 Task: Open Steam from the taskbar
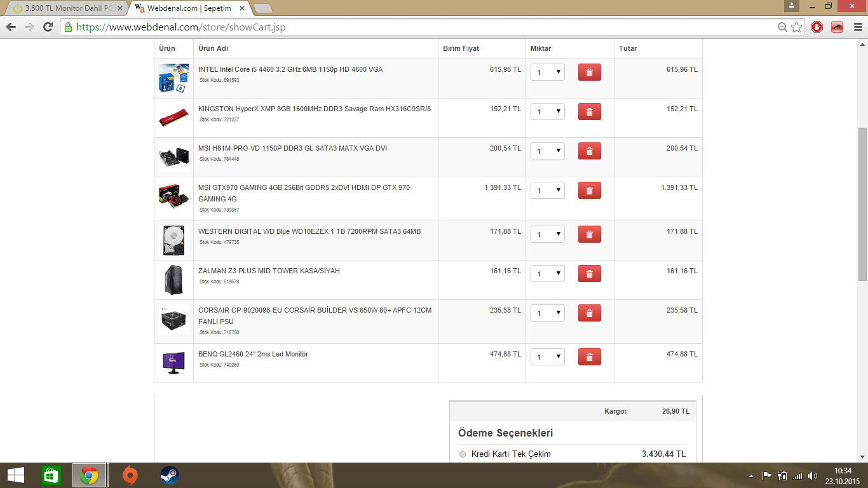click(169, 475)
